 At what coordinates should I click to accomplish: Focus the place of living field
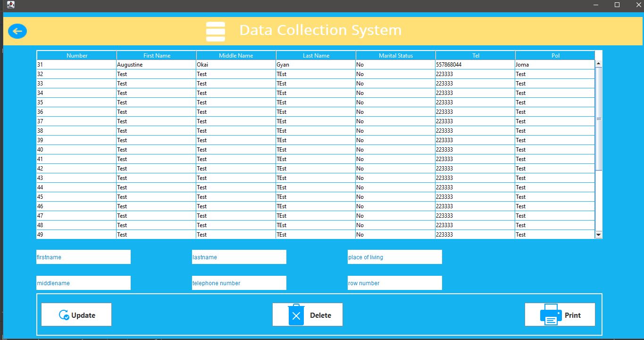[395, 257]
